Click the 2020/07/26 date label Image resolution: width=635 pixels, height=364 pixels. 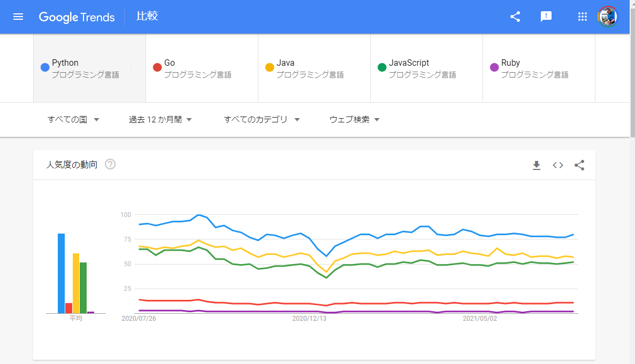pyautogui.click(x=139, y=319)
